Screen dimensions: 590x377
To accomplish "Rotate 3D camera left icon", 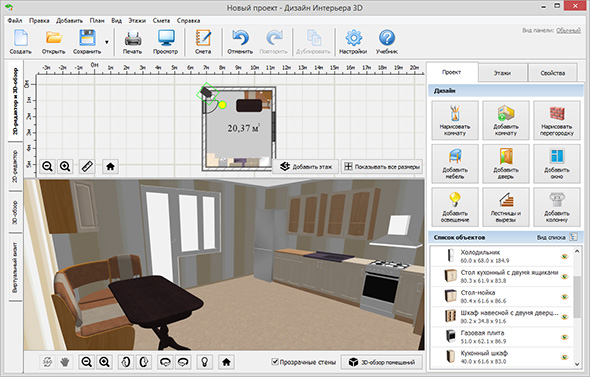I will 126,362.
